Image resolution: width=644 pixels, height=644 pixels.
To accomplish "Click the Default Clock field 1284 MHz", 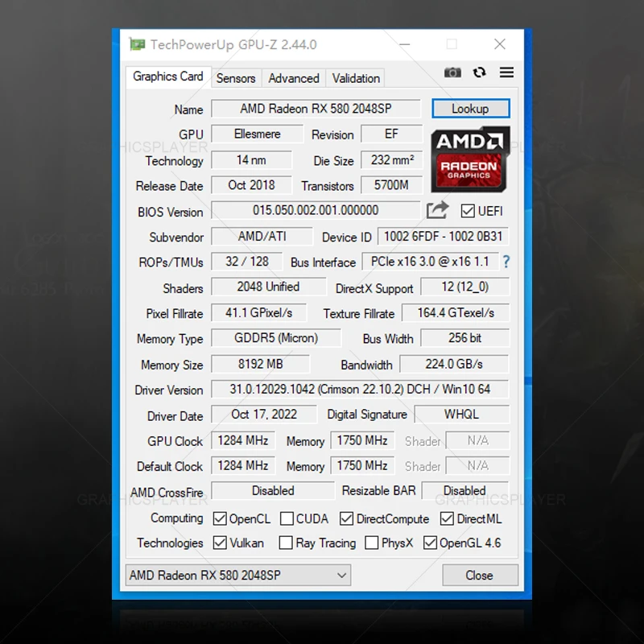I will (243, 466).
